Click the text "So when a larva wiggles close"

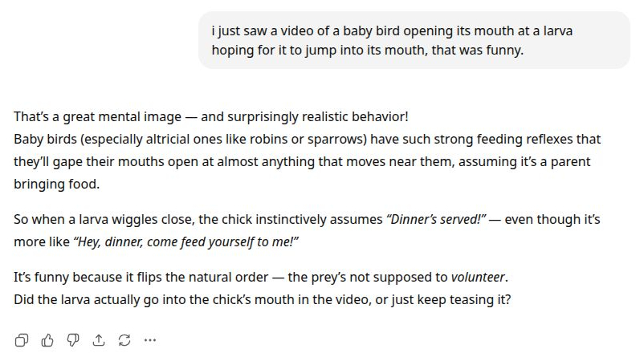click(101, 219)
